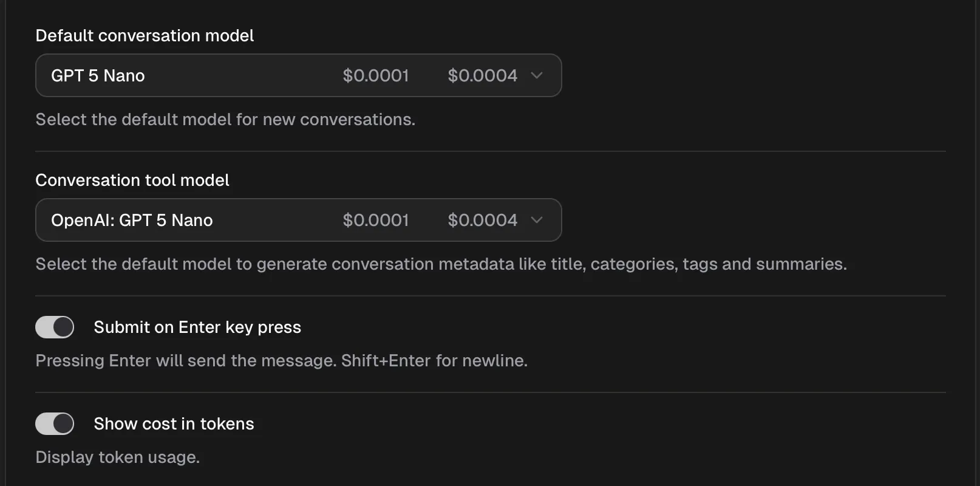Click chevron arrow in Default conversation model selector
Viewport: 980px width, 486px height.
(x=536, y=75)
